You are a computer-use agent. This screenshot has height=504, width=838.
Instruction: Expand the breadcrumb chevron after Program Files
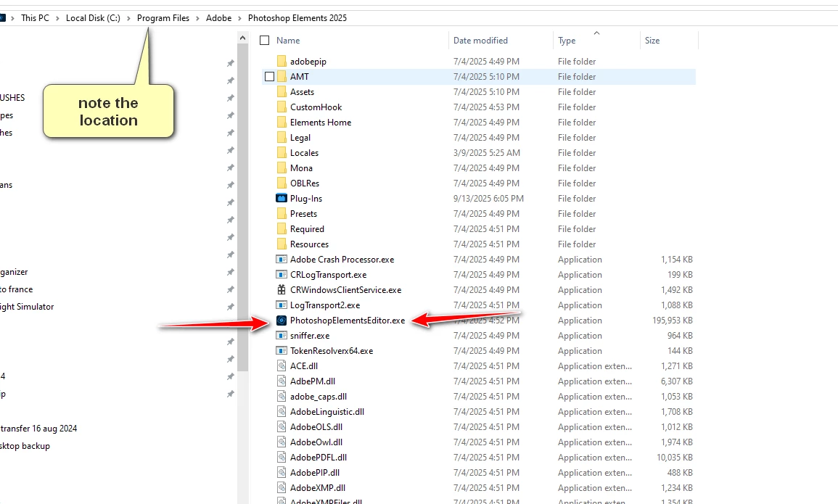pyautogui.click(x=198, y=18)
